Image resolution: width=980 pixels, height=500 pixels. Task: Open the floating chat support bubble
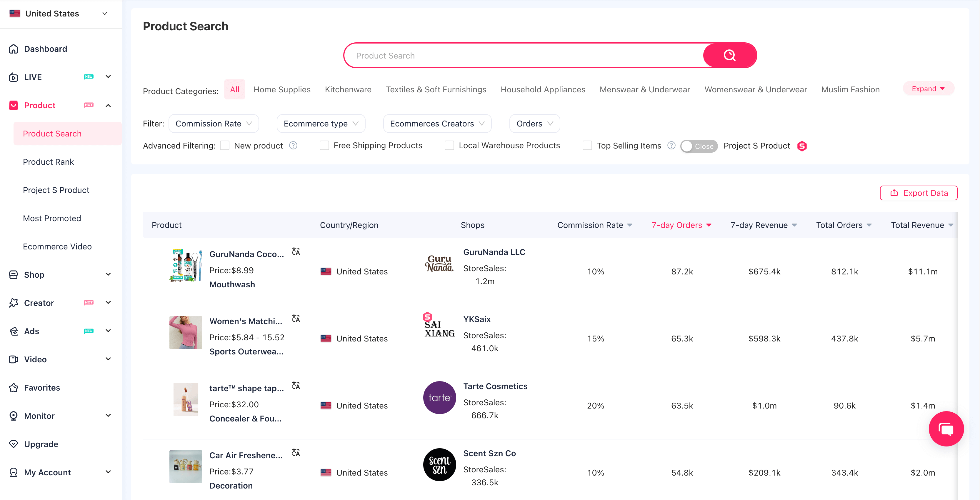pos(946,429)
